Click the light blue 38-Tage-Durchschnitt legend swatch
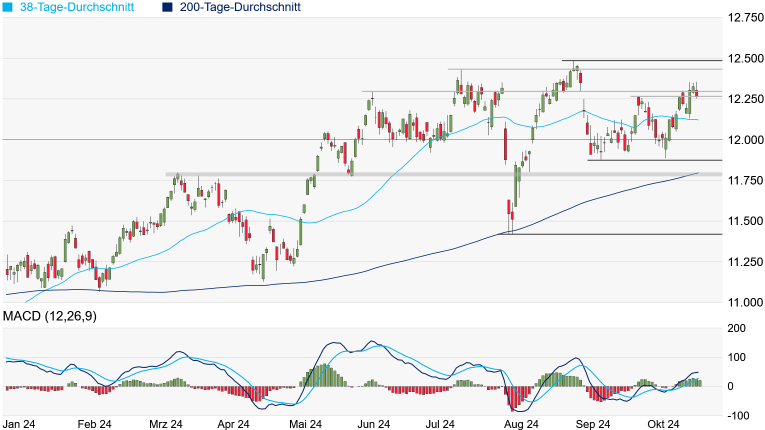 pyautogui.click(x=7, y=7)
